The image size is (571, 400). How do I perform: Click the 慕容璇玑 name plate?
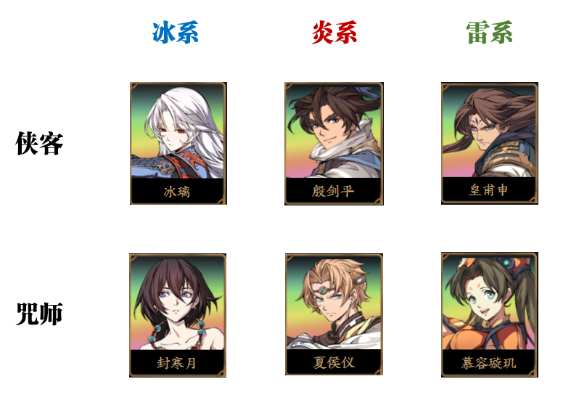pyautogui.click(x=489, y=363)
